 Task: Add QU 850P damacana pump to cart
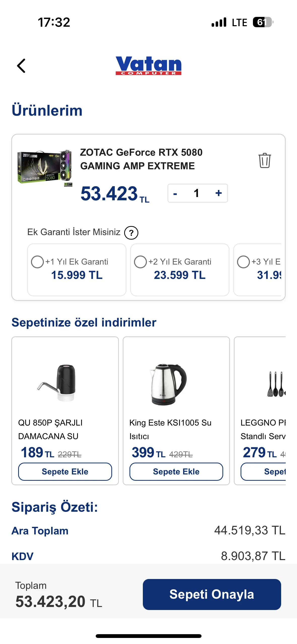(x=65, y=471)
